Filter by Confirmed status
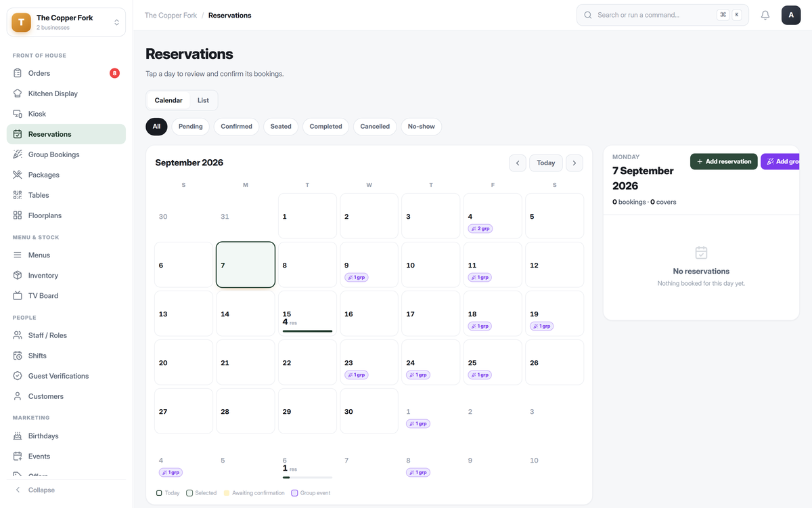The height and width of the screenshot is (508, 812). point(236,127)
